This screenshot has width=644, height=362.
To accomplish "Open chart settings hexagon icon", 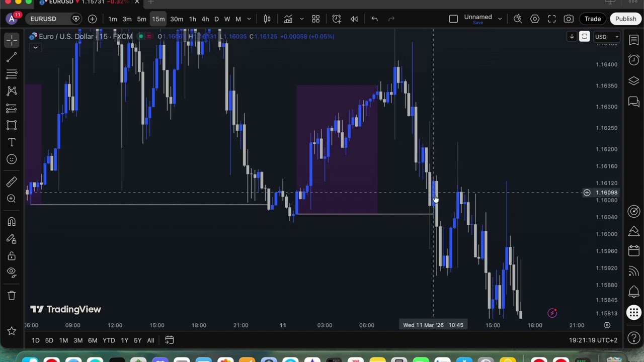I will point(535,19).
